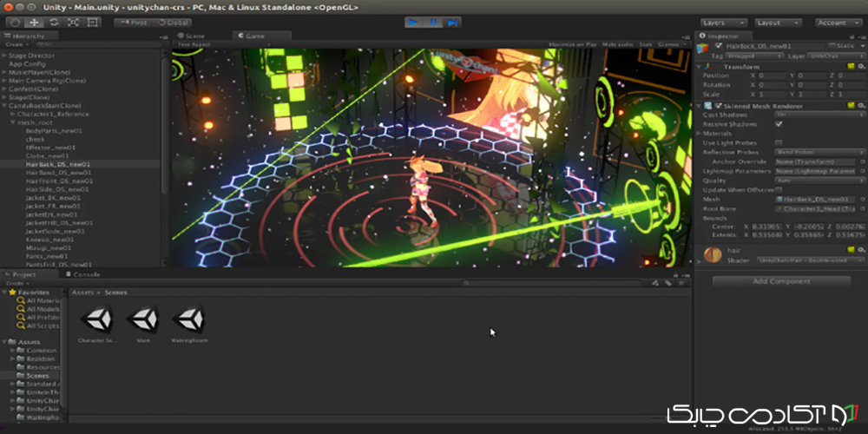
Task: Toggle the Pivot handle position button
Action: [x=132, y=23]
